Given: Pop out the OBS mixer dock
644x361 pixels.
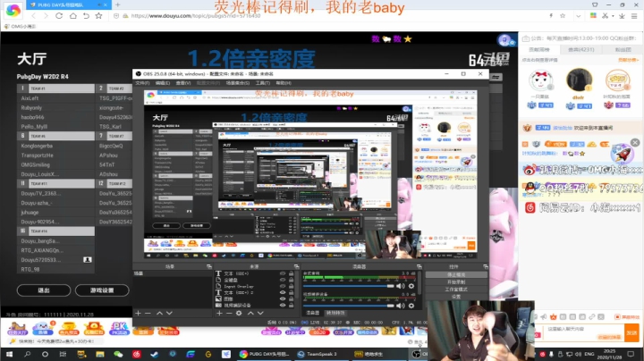Looking at the screenshot, I should [419, 266].
